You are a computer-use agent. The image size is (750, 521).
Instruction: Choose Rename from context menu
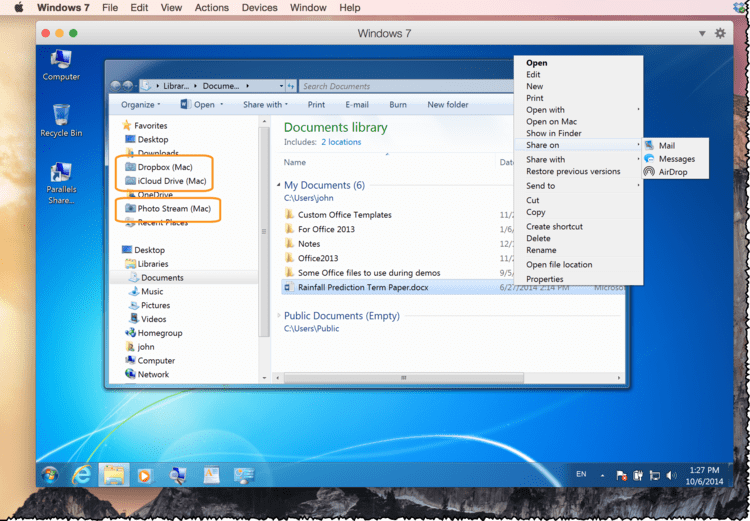579,250
